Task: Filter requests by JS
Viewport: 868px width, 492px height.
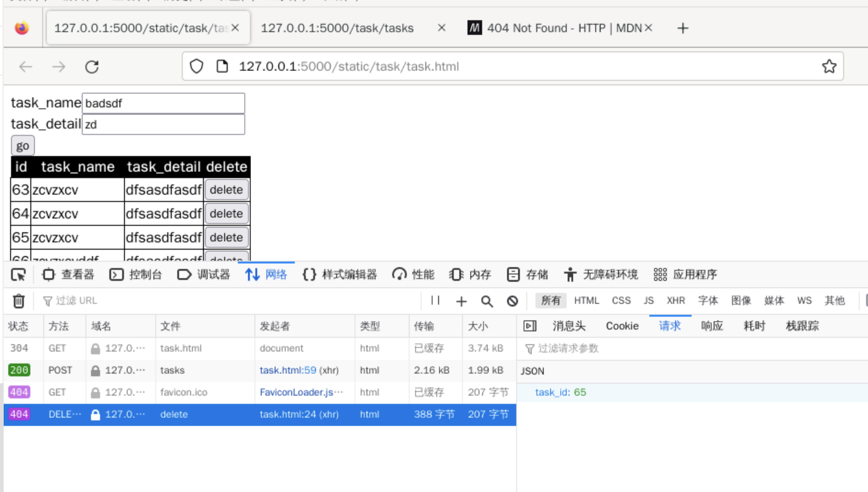Action: [x=649, y=300]
